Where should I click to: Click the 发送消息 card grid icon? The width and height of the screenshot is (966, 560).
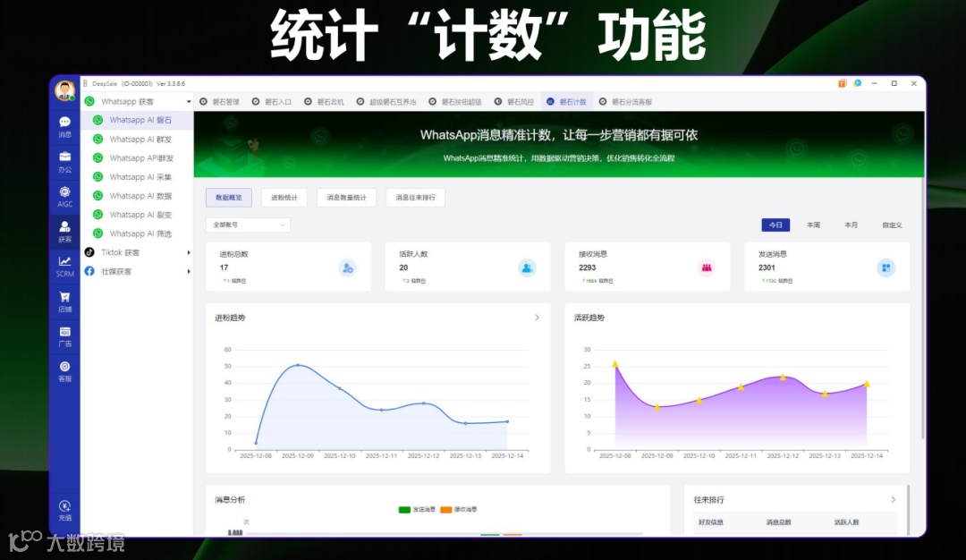(x=885, y=268)
